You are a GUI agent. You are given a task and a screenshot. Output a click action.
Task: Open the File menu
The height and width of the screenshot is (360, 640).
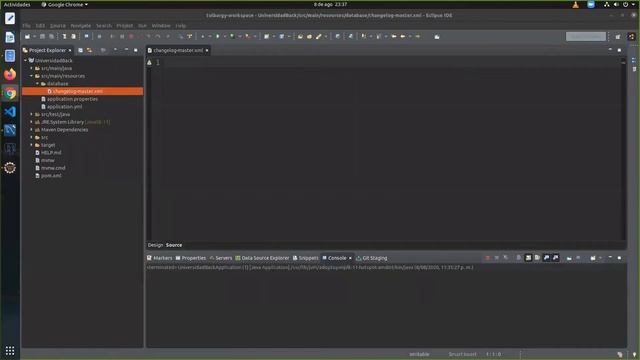click(x=27, y=26)
